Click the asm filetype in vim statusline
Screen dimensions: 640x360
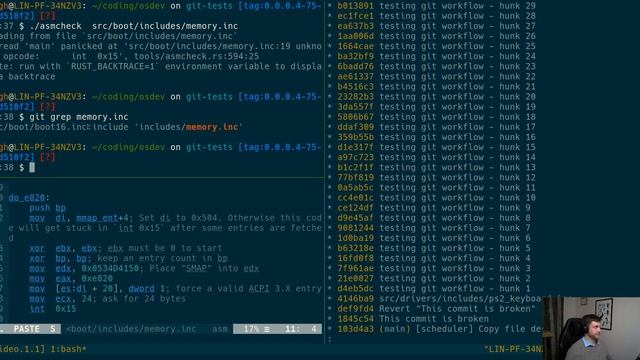(x=220, y=329)
